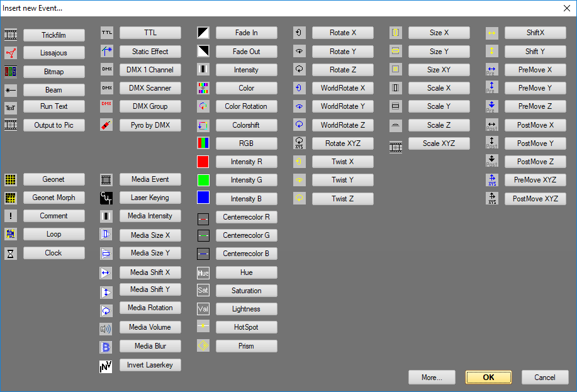Insert a Geonet Morph event
577x392 pixels.
click(x=53, y=198)
